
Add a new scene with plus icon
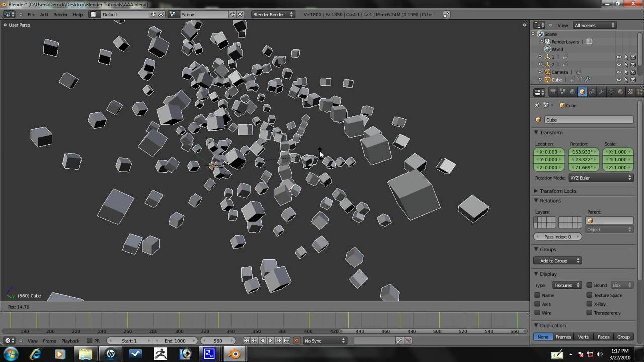[x=233, y=14]
